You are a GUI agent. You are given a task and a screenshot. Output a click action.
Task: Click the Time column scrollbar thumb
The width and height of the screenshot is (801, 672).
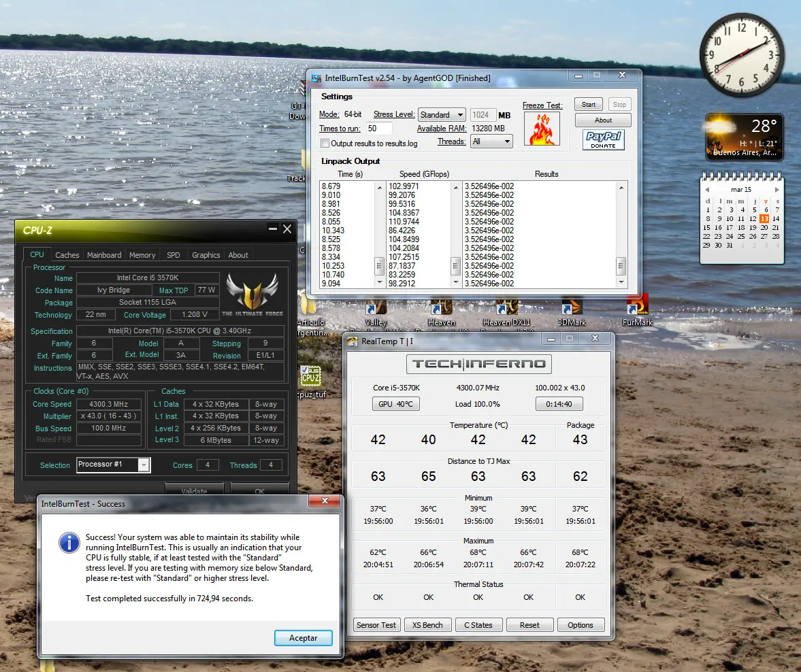pyautogui.click(x=379, y=265)
